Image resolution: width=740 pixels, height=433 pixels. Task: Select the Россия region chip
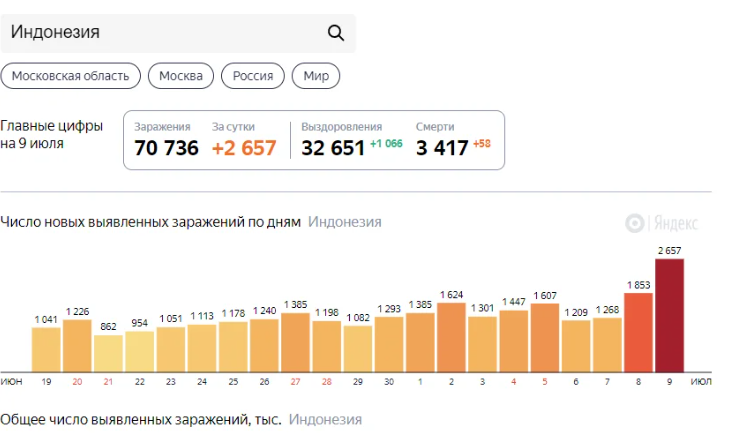(x=252, y=76)
